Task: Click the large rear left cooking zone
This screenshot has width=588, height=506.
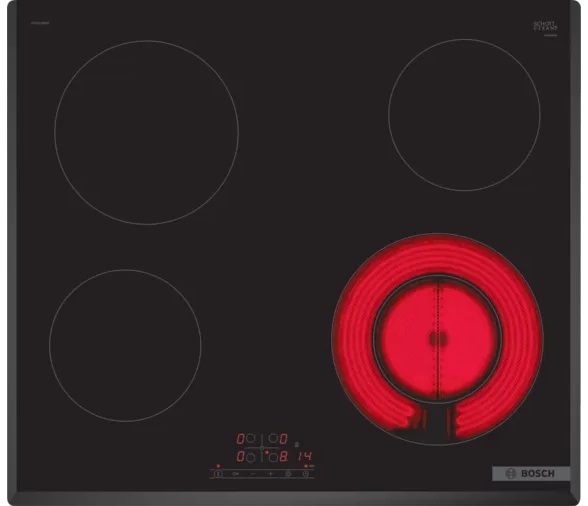Action: [146, 132]
